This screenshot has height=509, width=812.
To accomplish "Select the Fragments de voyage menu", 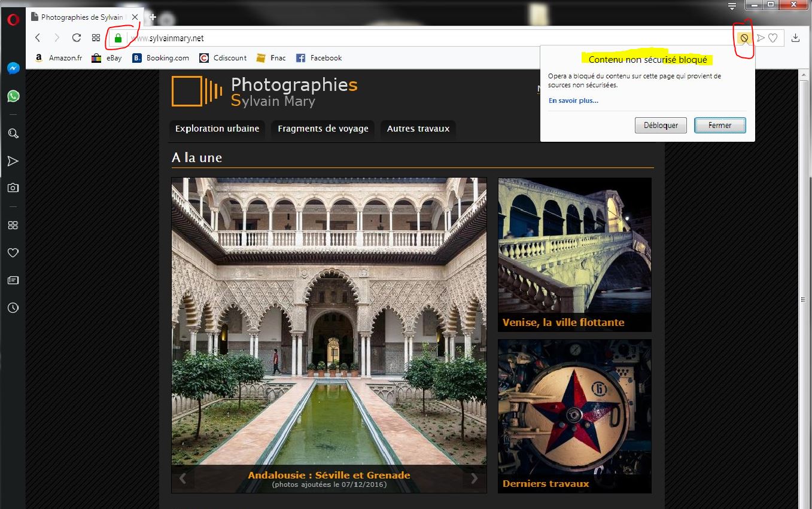I will (323, 129).
